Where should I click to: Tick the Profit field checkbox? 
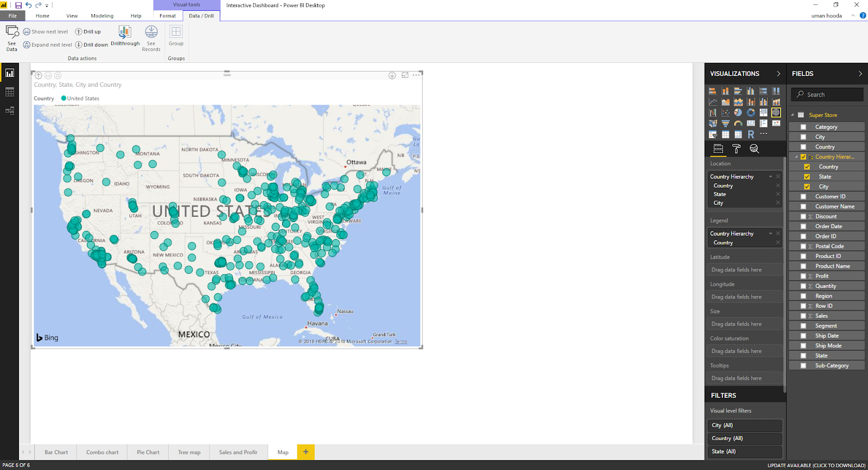803,276
